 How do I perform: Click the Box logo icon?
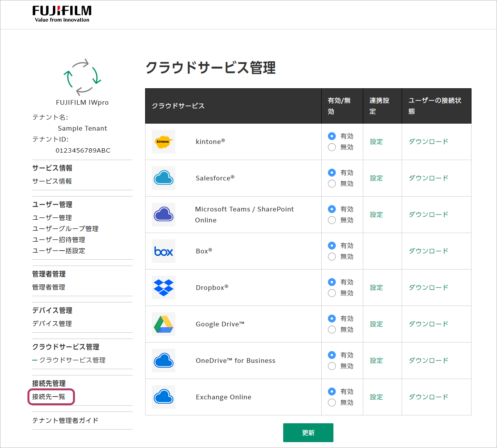coord(164,251)
